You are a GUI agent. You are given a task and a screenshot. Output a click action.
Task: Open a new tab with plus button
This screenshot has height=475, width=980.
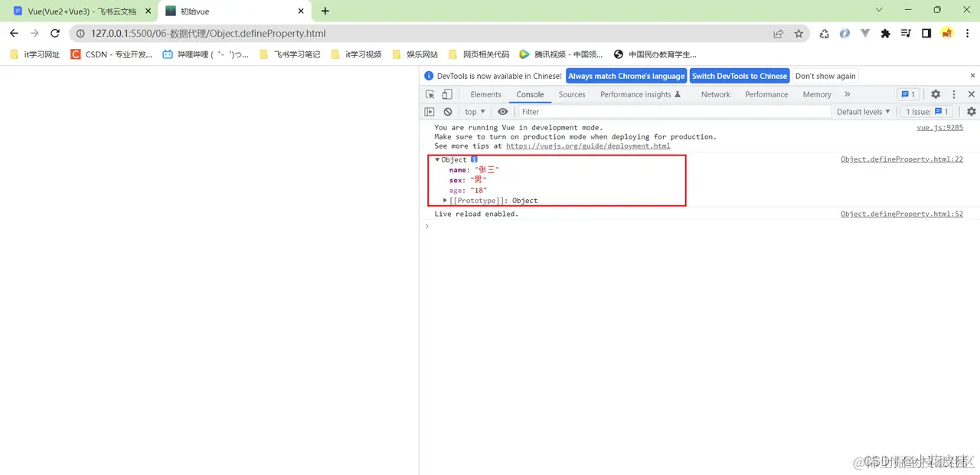pyautogui.click(x=325, y=11)
